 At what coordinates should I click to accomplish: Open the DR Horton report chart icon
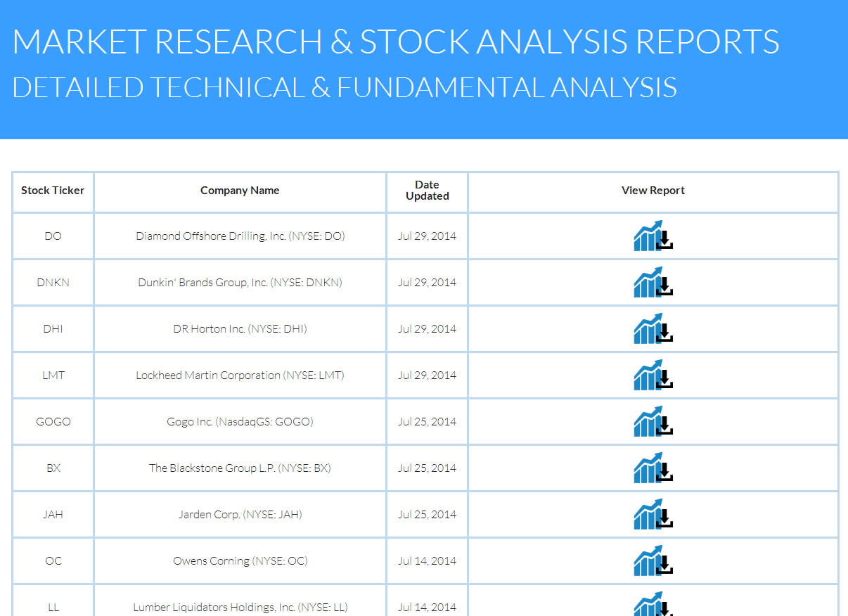click(x=653, y=328)
